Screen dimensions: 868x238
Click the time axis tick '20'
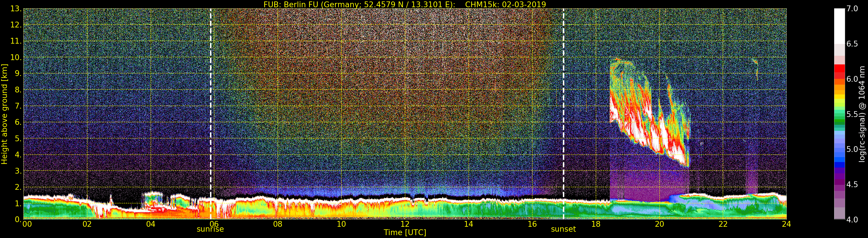(659, 224)
